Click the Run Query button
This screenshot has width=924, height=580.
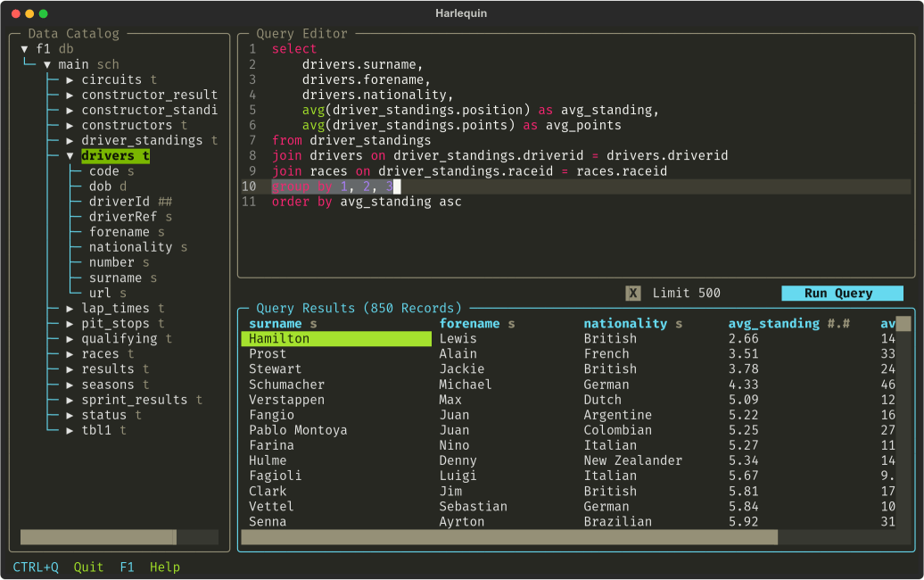tap(842, 293)
